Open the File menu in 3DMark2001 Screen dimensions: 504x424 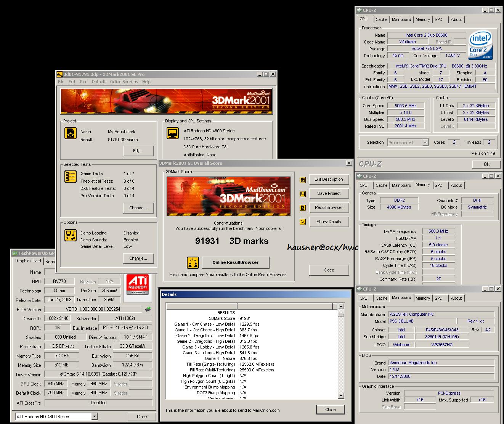click(61, 82)
